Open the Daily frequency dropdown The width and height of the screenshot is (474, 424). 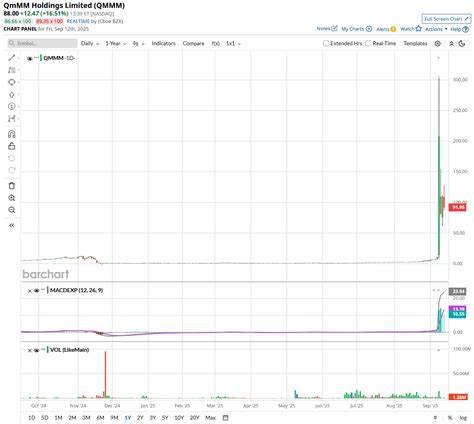(90, 44)
